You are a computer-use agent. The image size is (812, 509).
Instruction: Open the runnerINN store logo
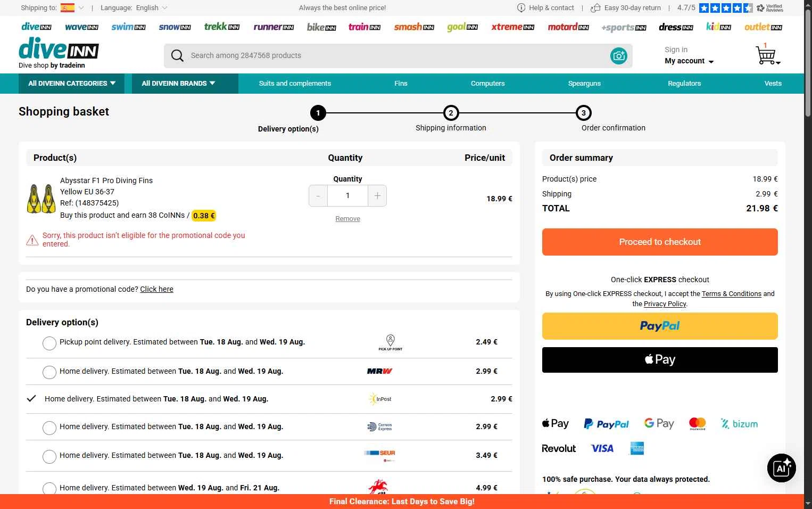coord(274,27)
